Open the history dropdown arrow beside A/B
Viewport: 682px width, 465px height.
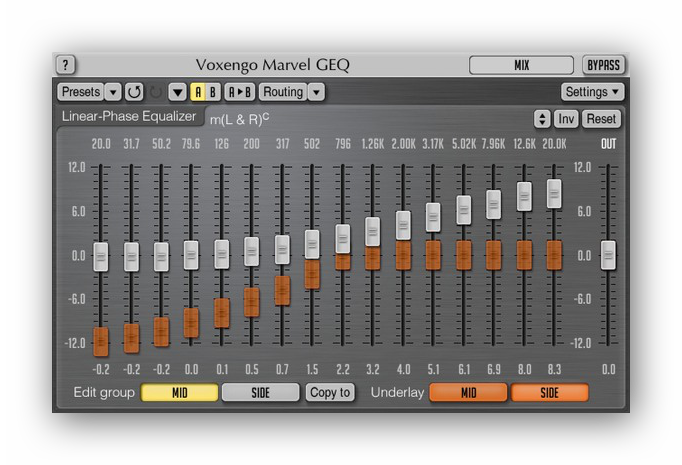click(x=177, y=92)
